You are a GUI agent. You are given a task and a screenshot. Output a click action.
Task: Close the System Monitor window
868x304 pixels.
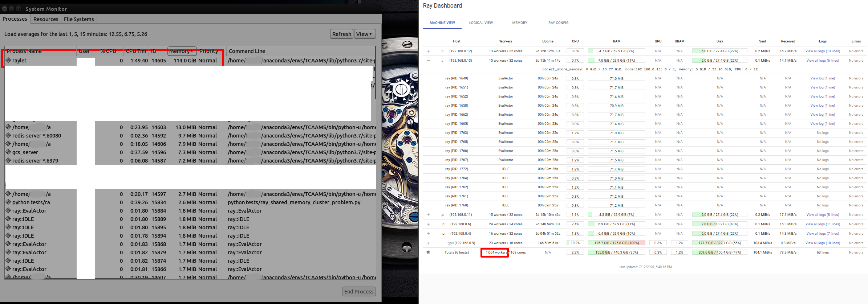point(5,9)
